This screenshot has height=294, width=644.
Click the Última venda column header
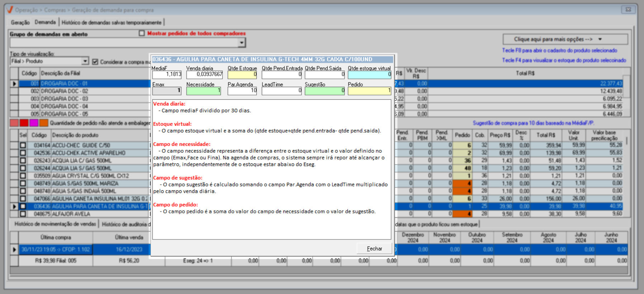[129, 237]
